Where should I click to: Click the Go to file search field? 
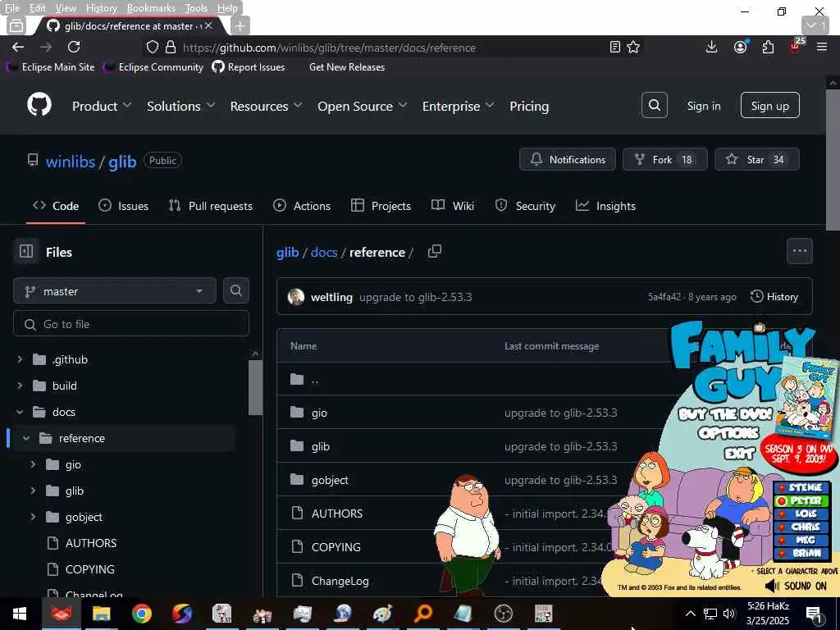pyautogui.click(x=131, y=324)
